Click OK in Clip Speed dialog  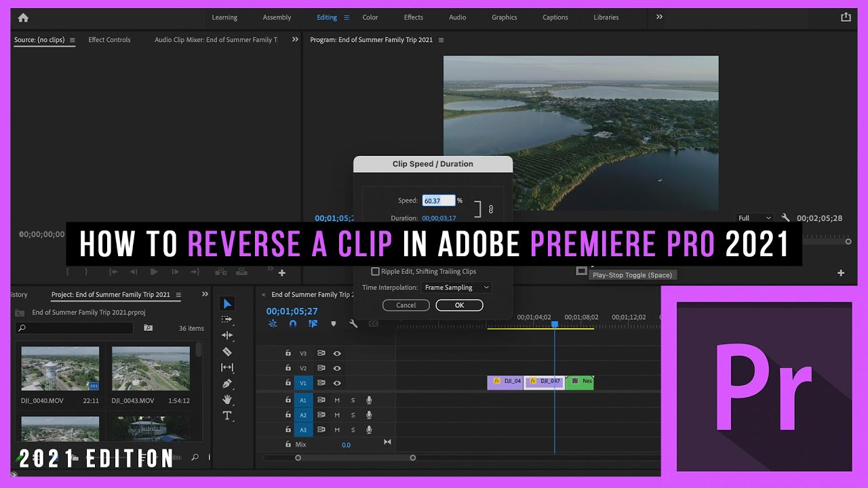pos(459,305)
